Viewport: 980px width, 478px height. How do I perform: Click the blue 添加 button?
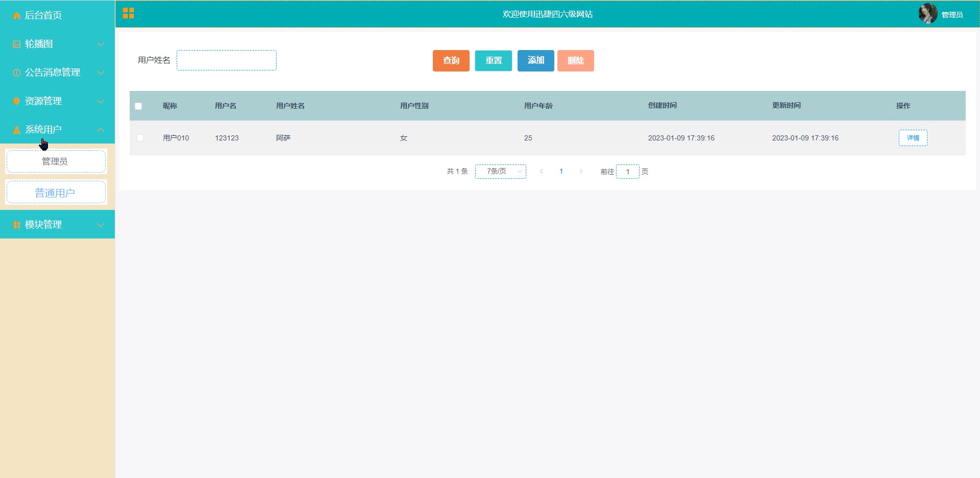536,61
